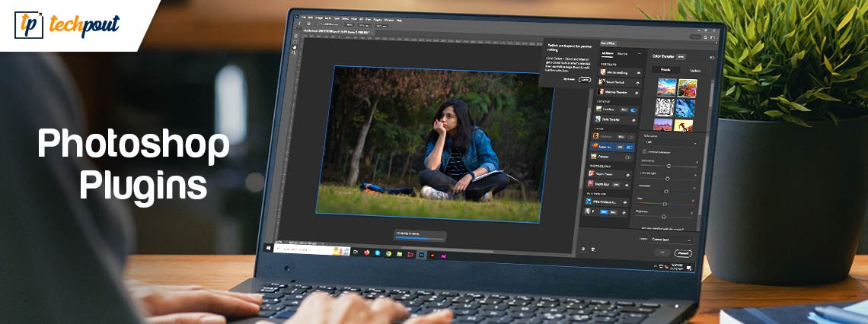The width and height of the screenshot is (868, 324).
Task: Select the Skin Smoothing filter row
Action: pos(621,72)
